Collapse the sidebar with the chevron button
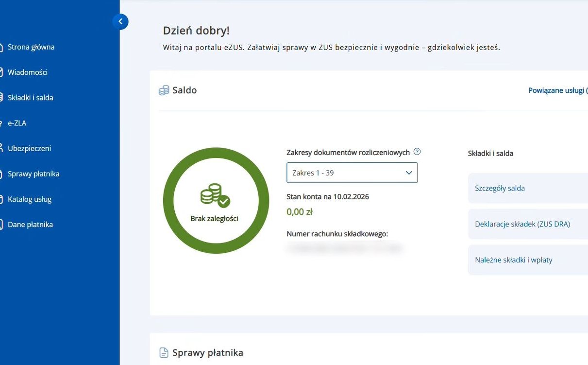Viewport: 588px width, 365px height. [120, 21]
